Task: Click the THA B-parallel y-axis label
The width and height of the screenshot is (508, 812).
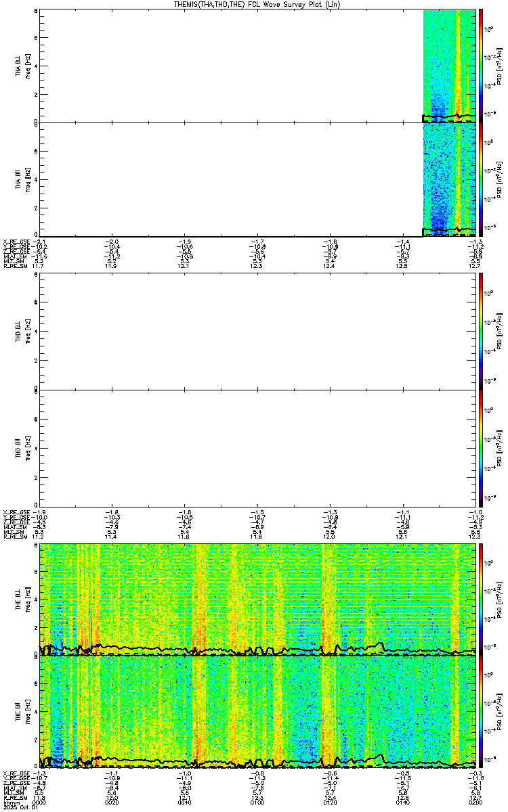Action: (19, 180)
